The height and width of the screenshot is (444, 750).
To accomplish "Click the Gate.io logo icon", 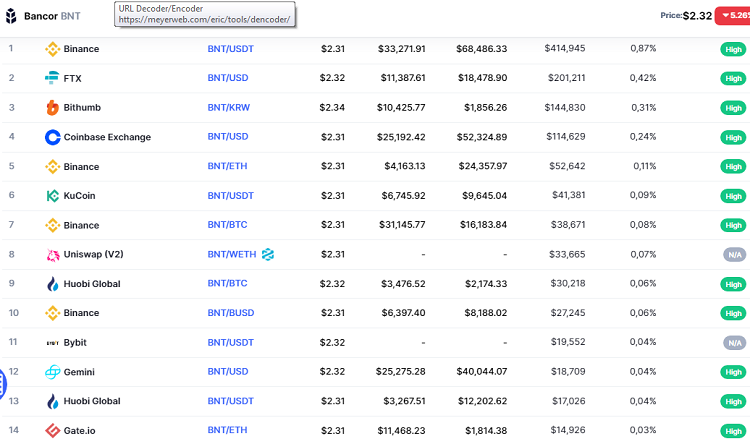I will (x=52, y=431).
